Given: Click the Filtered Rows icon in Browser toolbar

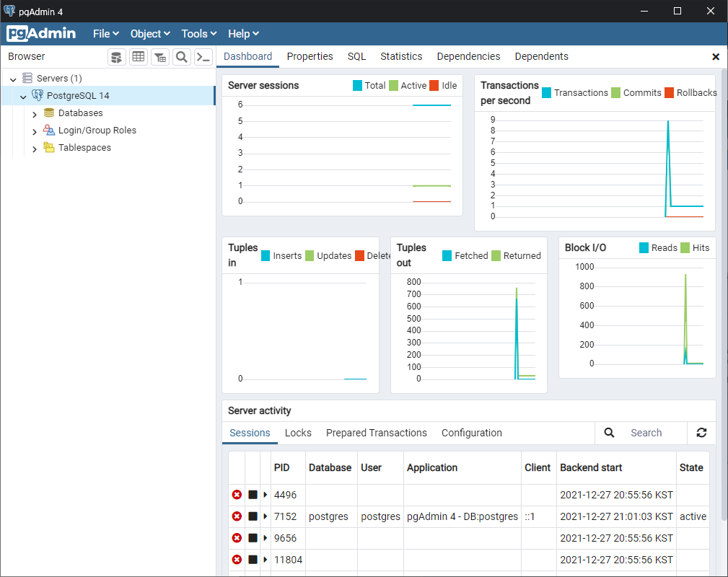Looking at the screenshot, I should (x=160, y=57).
